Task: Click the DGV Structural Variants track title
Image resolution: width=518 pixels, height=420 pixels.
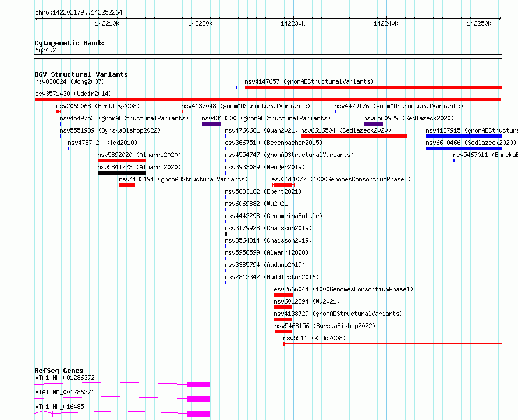Action: click(81, 74)
